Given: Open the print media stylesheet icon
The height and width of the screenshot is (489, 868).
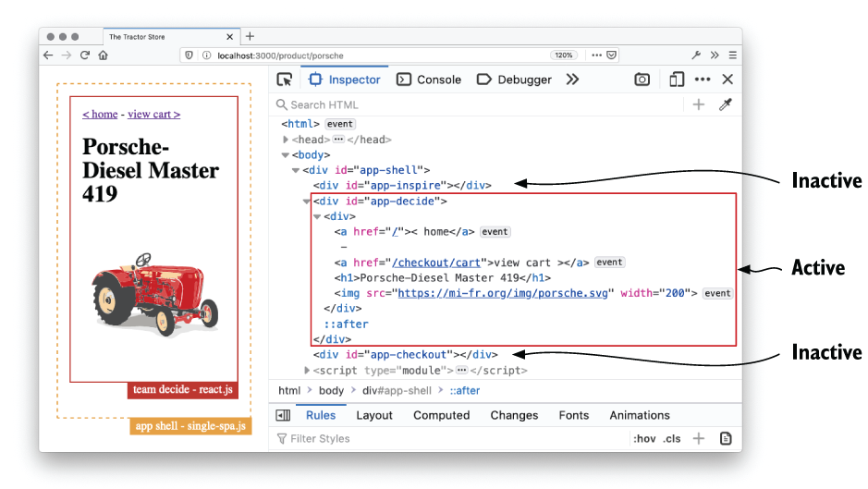Looking at the screenshot, I should 726,438.
